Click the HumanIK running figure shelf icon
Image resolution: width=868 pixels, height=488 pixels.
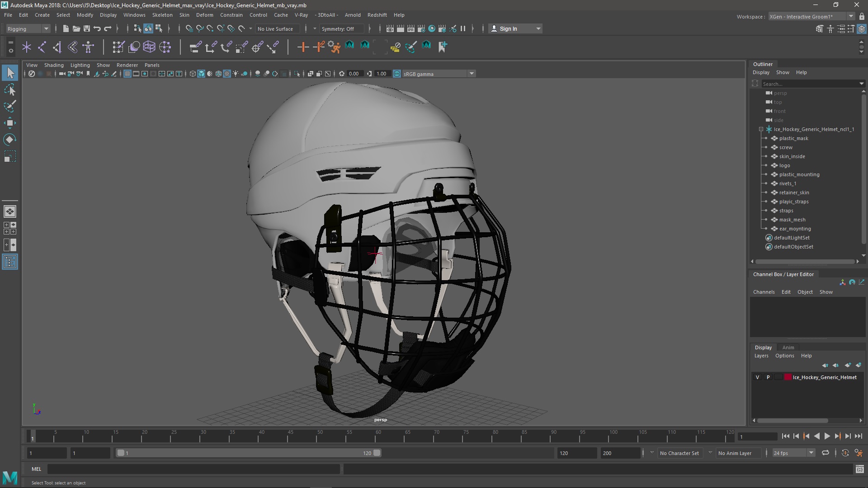(x=334, y=47)
